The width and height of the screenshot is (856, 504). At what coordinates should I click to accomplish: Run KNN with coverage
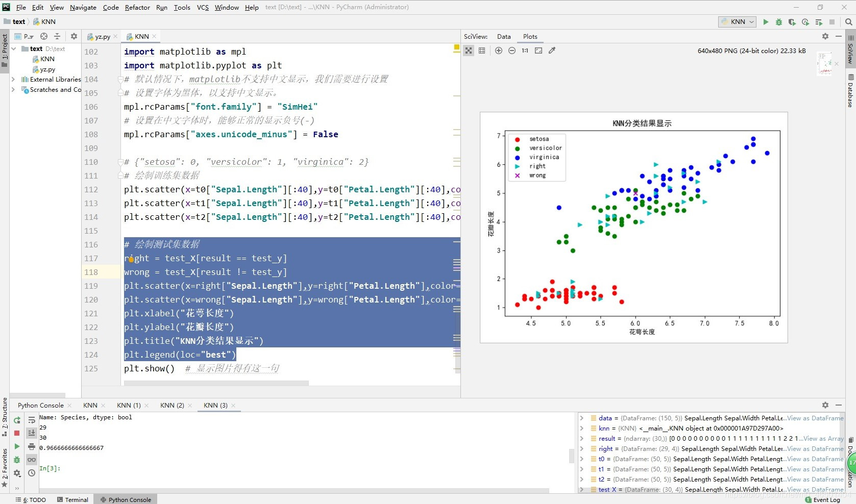(792, 22)
